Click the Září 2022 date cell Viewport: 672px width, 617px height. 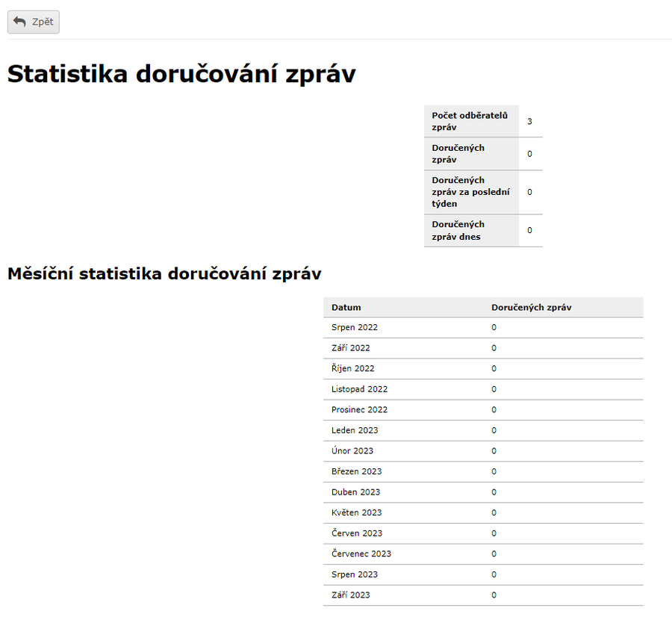[351, 348]
